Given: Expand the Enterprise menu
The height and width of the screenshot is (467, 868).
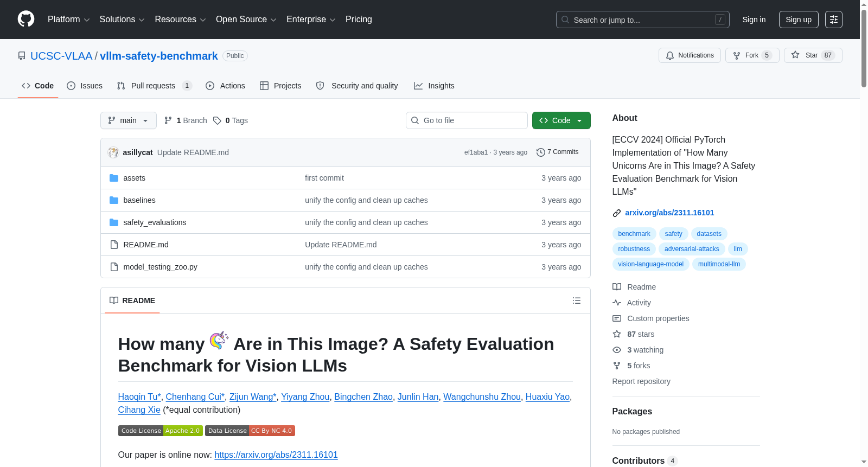Looking at the screenshot, I should point(311,20).
